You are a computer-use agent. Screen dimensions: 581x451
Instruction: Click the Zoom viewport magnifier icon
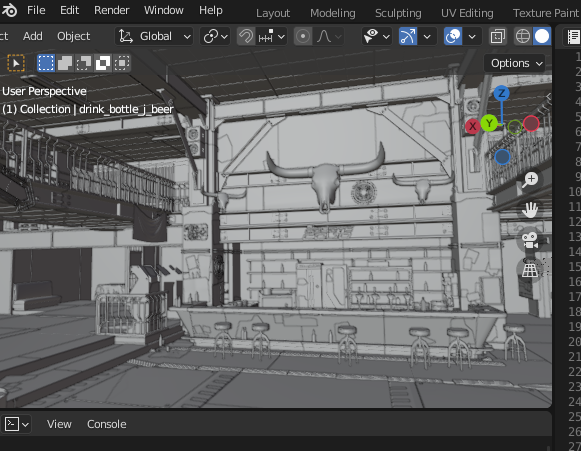(530, 179)
